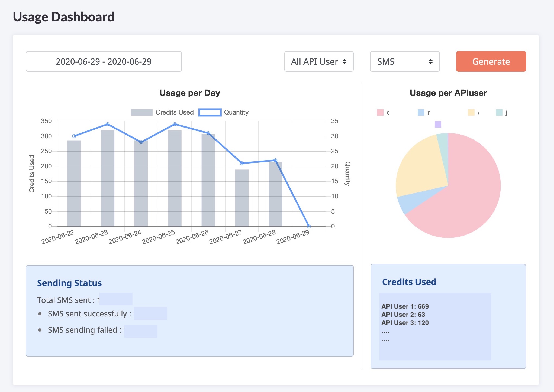Viewport: 554px width, 392px height.
Task: Click the Credits Used panel heading
Action: point(409,282)
